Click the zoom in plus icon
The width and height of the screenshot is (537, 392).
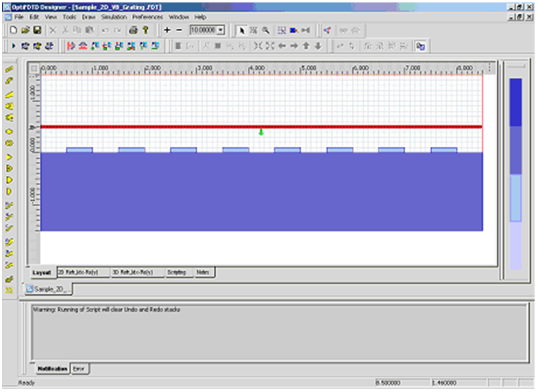point(167,30)
